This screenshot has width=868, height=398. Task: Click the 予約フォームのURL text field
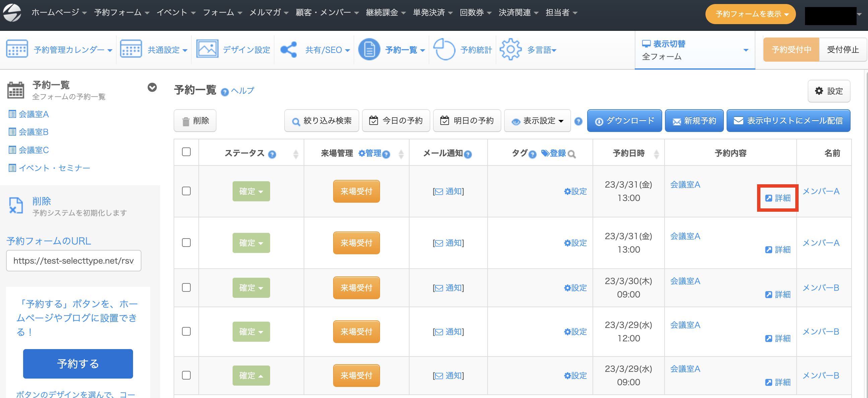tap(73, 261)
